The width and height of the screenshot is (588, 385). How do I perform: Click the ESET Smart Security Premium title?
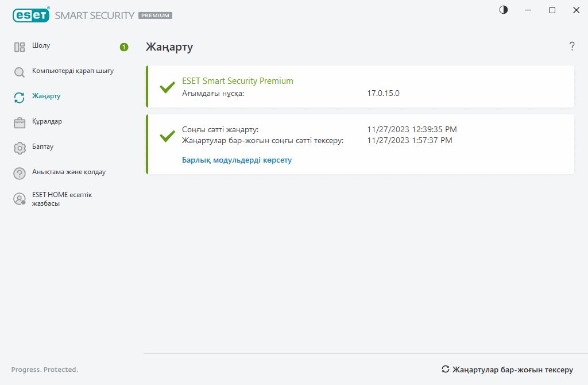pos(237,81)
